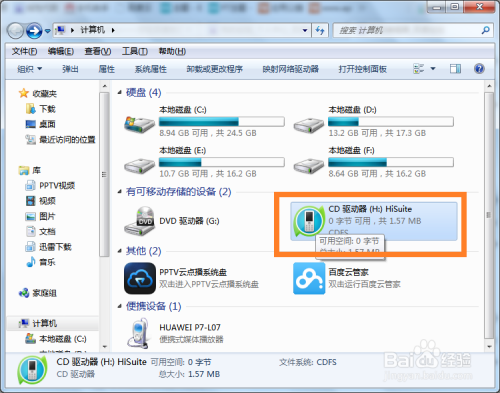
Task: Select 本地磁盘 (C:) in the sidebar tree
Action: pos(63,339)
